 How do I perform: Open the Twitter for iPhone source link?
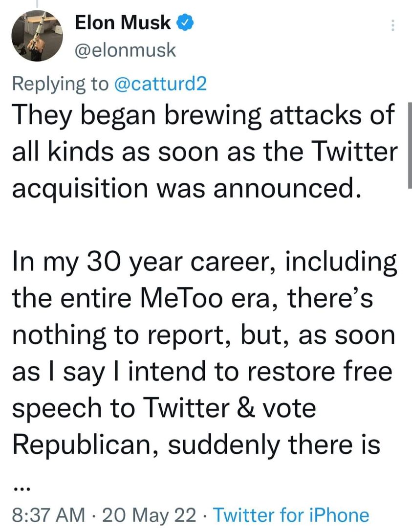pyautogui.click(x=292, y=515)
